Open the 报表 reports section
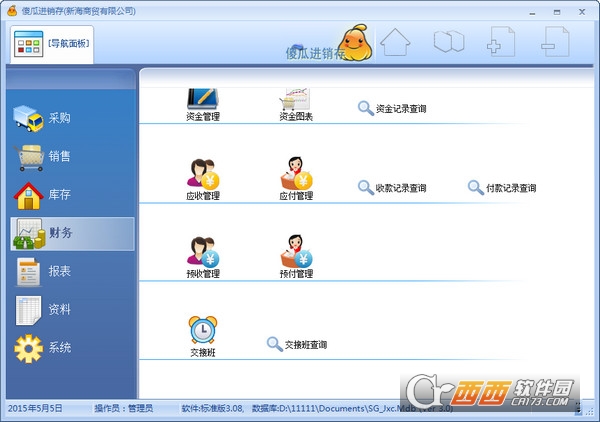Viewport: 600px width, 422px height. pyautogui.click(x=42, y=271)
